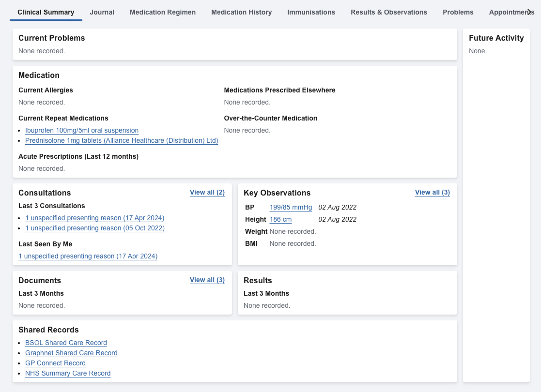Open the NHS Summary Care Record

(68, 373)
